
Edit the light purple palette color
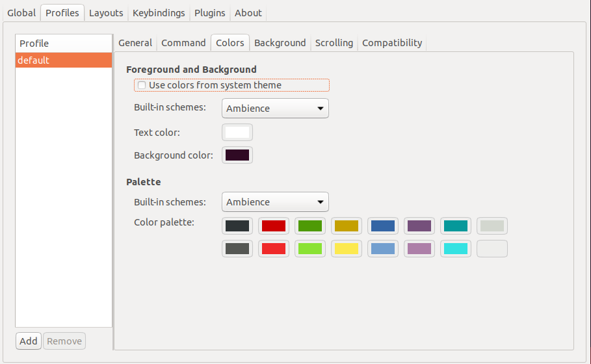point(419,249)
